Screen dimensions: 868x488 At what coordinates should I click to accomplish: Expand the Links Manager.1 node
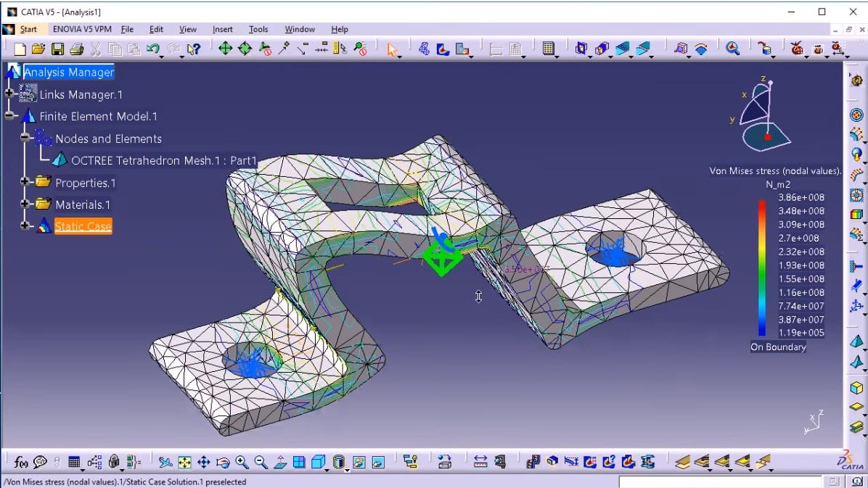point(8,94)
